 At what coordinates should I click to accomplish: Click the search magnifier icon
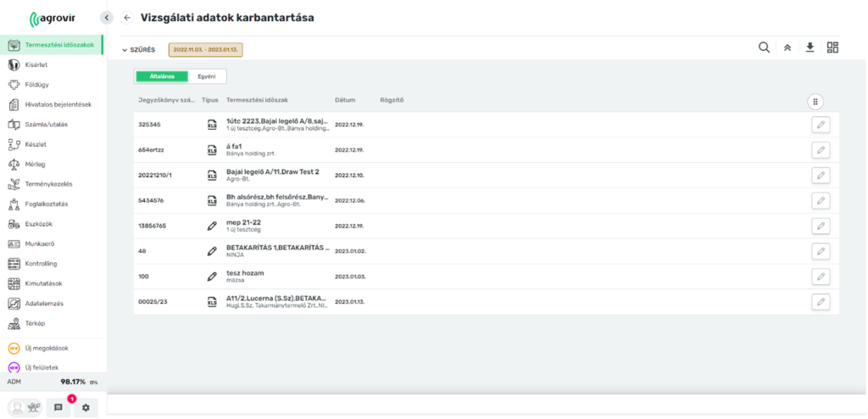(x=764, y=47)
